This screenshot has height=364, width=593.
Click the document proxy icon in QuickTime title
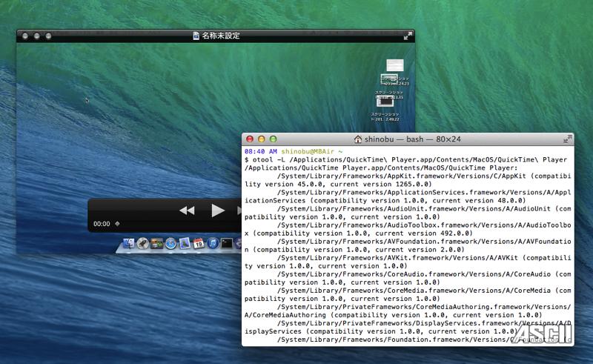(196, 36)
